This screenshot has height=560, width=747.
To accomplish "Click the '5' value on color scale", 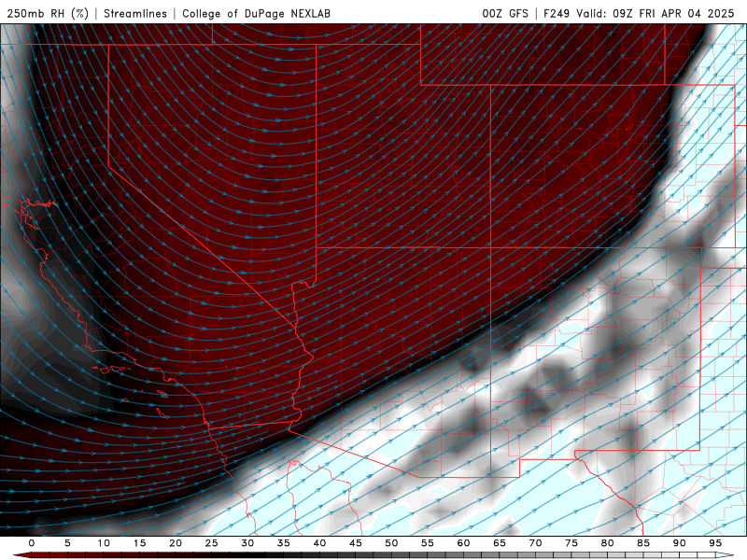I will 67,543.
